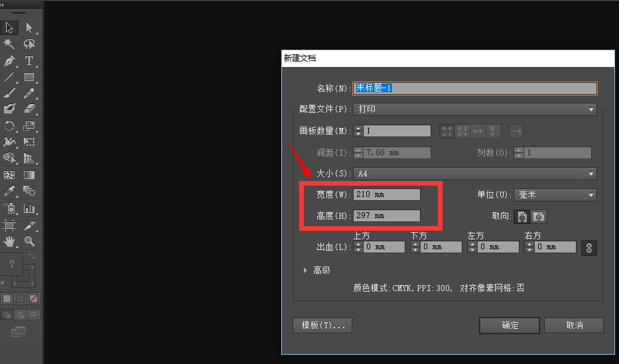619x364 pixels.
Task: Select the Free Transform tool
Action: (x=29, y=142)
